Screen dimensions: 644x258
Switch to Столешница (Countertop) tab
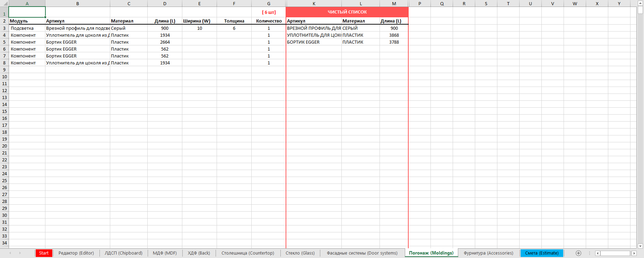click(247, 253)
